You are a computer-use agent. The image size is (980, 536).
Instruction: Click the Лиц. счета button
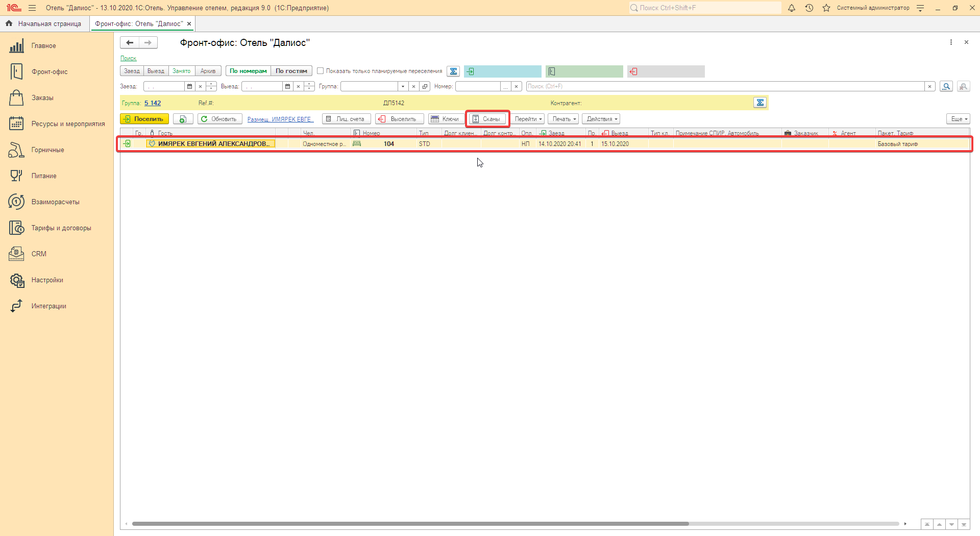point(347,119)
